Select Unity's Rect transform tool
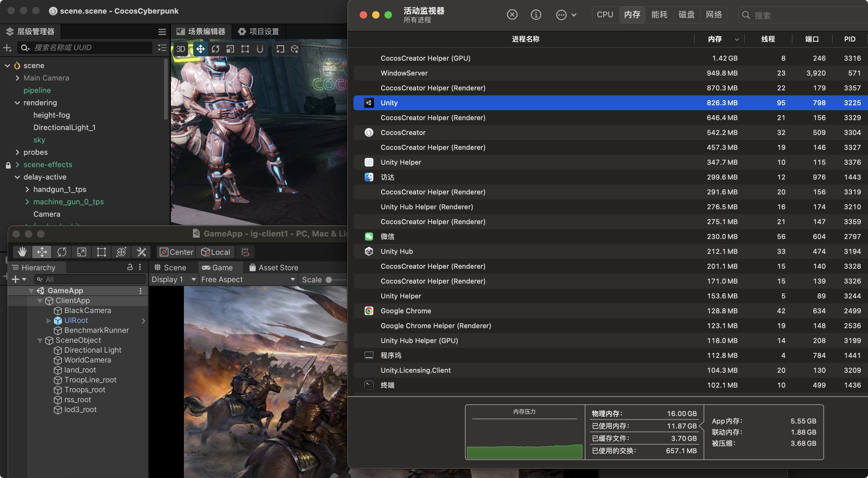868x478 pixels. point(102,252)
